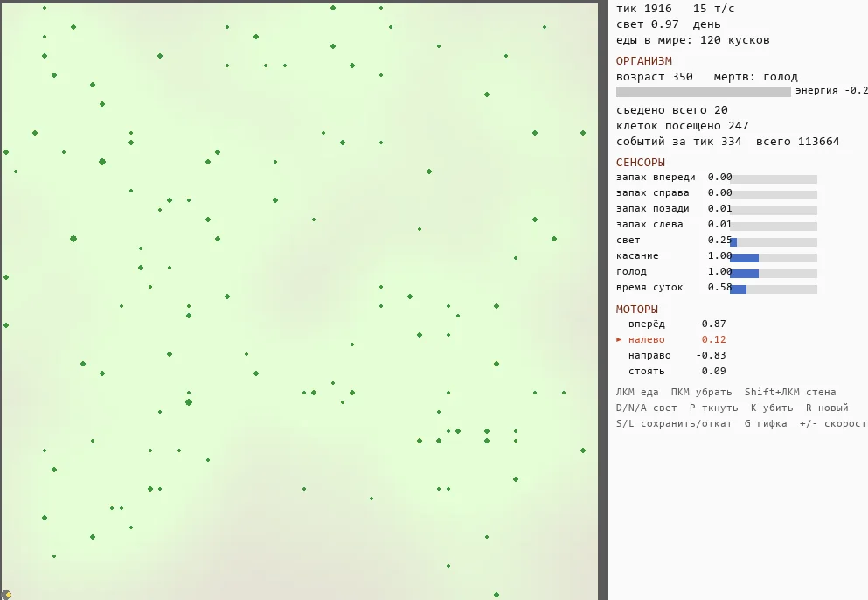The height and width of the screenshot is (600, 868).
Task: Click the съедено всего 20 line
Action: 672,110
